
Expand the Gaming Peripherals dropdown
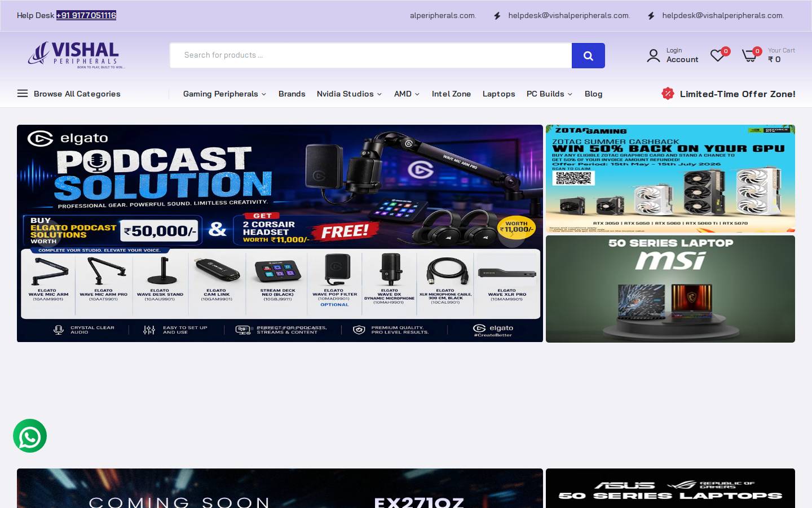coord(224,94)
